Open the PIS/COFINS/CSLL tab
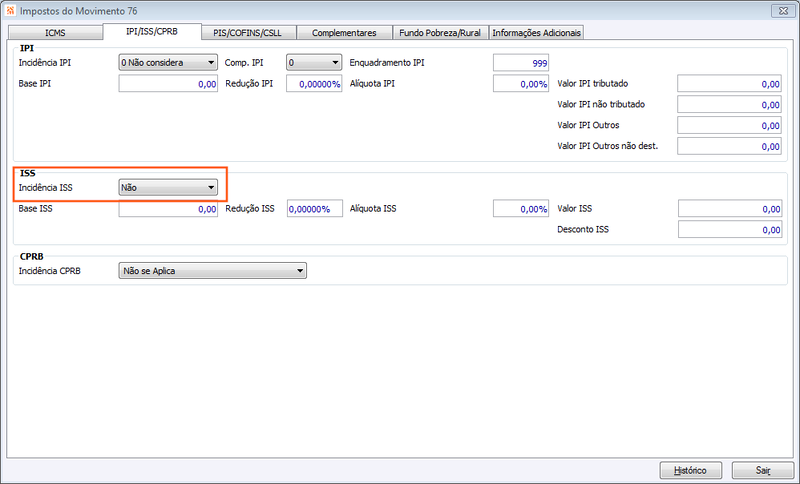Image resolution: width=800 pixels, height=484 pixels. (x=247, y=33)
